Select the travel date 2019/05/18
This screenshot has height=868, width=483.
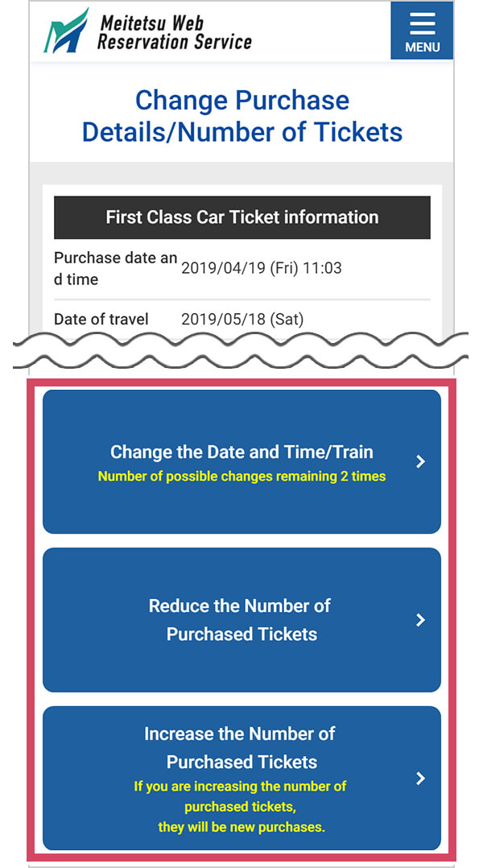coord(243,319)
